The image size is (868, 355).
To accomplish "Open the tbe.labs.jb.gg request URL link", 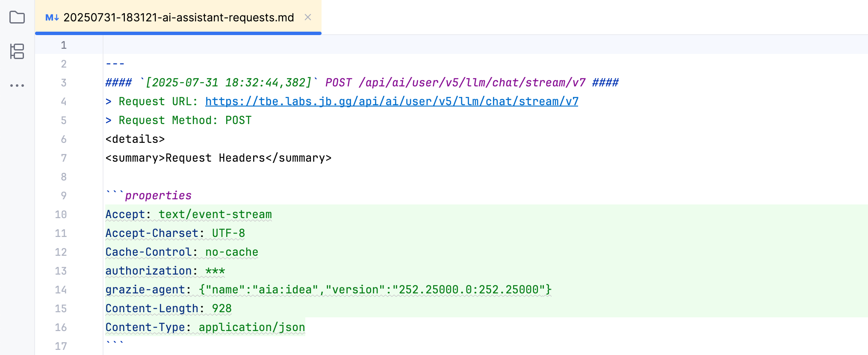I will 391,101.
